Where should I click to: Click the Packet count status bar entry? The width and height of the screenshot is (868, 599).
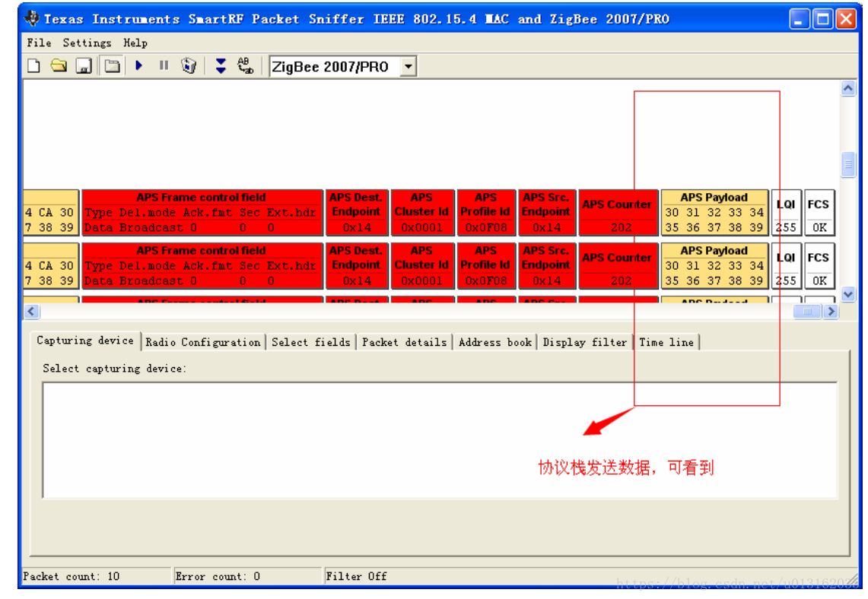(96, 576)
